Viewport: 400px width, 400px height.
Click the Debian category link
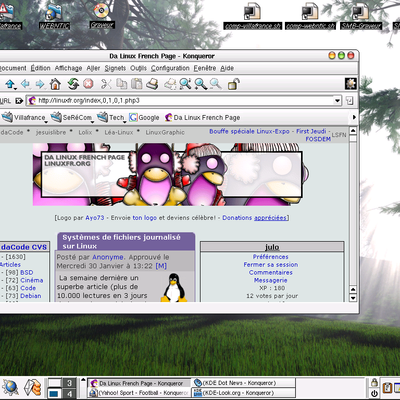pyautogui.click(x=31, y=296)
